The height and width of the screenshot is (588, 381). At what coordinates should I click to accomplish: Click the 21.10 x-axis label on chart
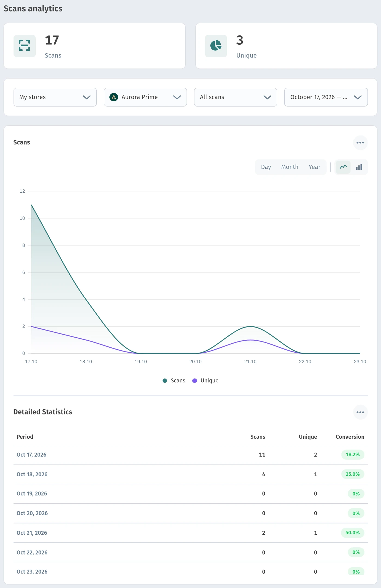(x=250, y=362)
